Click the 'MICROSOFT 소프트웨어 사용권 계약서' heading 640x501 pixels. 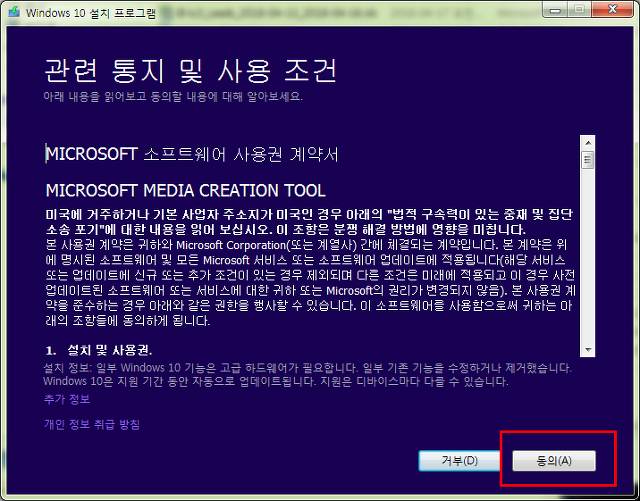192,154
